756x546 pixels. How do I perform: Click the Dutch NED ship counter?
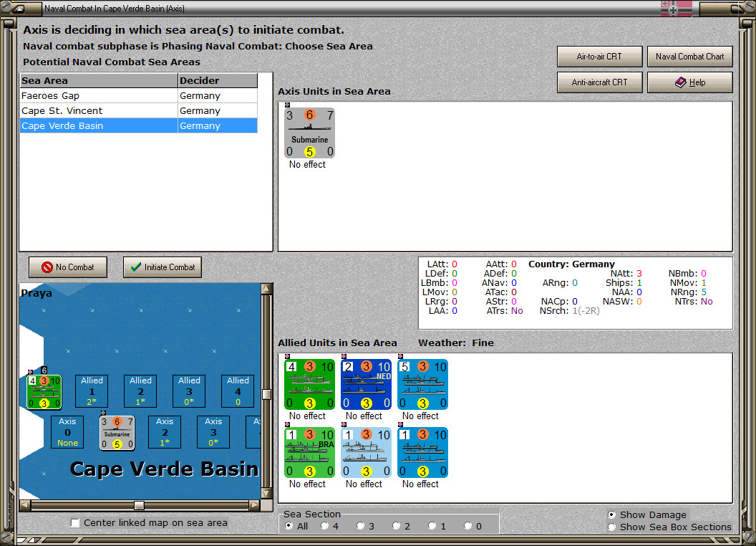coord(365,383)
